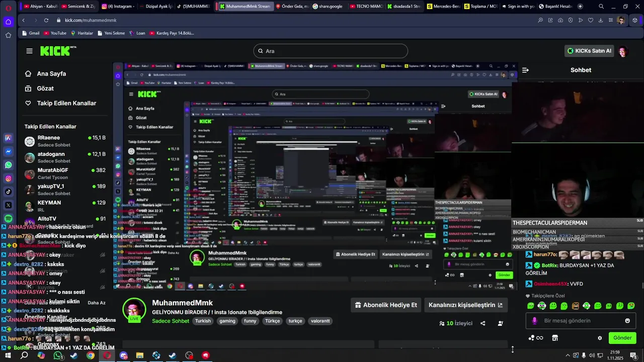644x362 pixels.
Task: Click the KICK logo
Action: [x=57, y=51]
